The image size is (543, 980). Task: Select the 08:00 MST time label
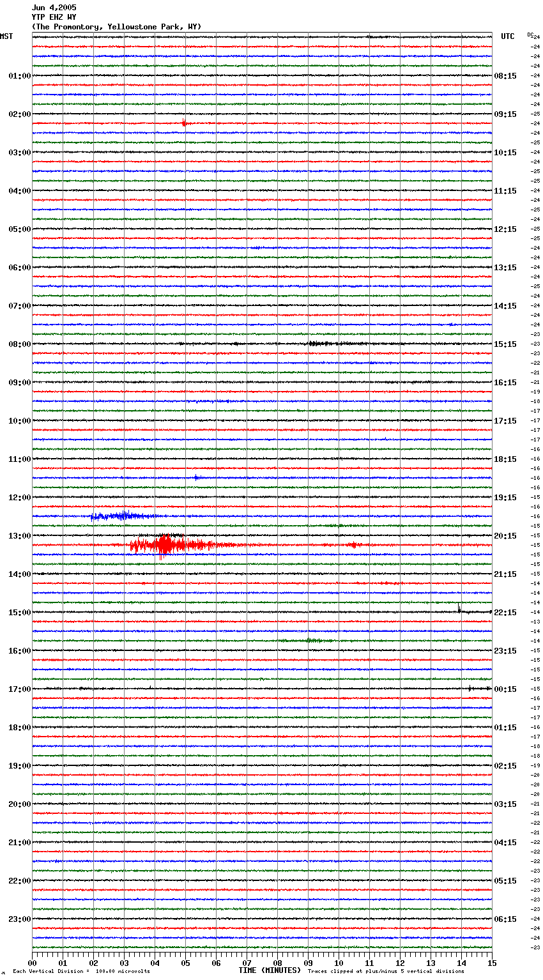19,344
